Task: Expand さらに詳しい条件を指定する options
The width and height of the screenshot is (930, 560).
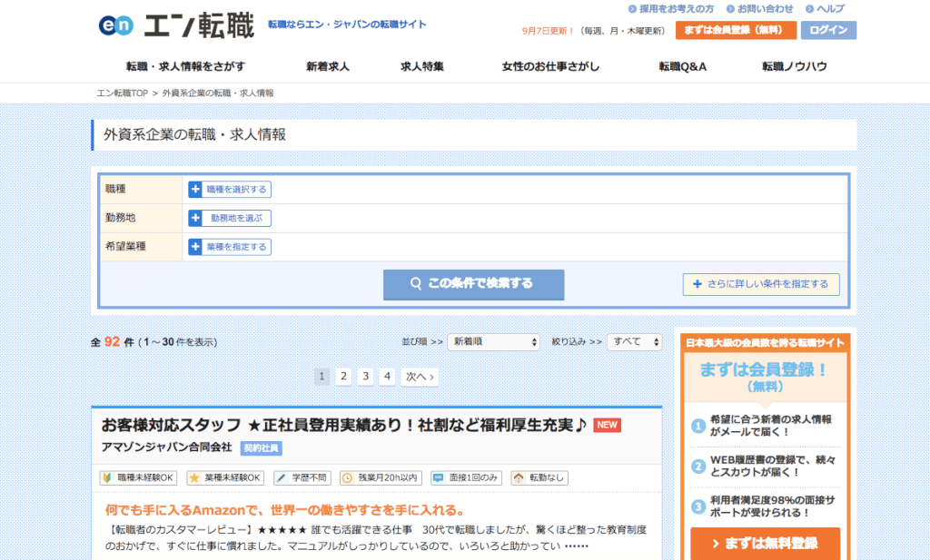Action: click(x=761, y=284)
